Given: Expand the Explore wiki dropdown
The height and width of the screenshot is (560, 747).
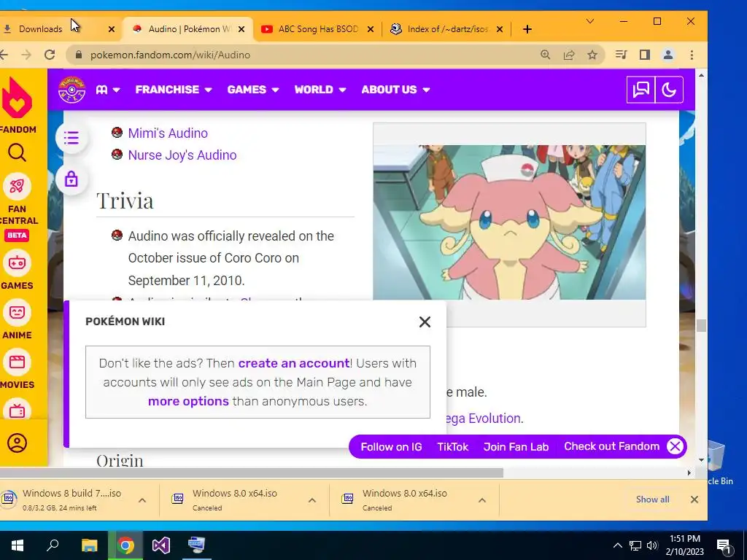Looking at the screenshot, I should coord(108,90).
